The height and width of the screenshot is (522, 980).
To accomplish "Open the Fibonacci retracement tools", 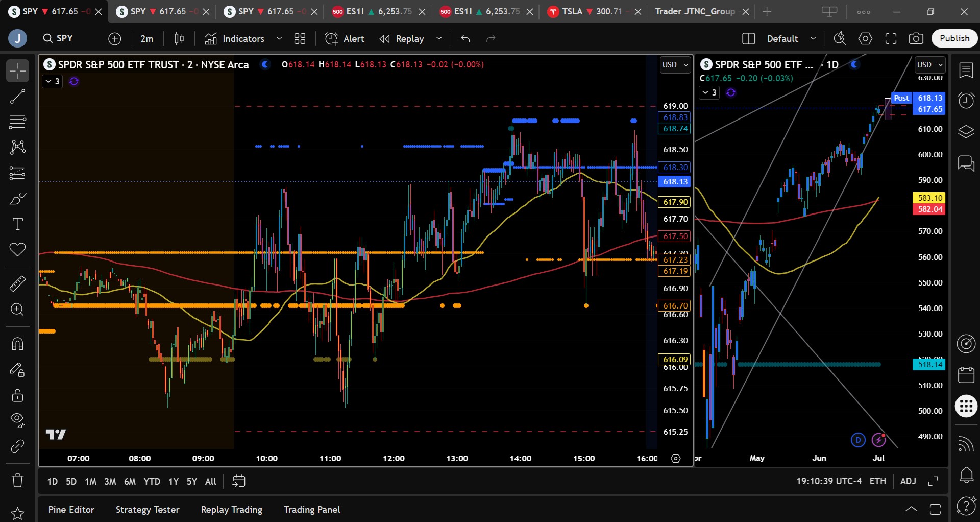I will coord(17,122).
